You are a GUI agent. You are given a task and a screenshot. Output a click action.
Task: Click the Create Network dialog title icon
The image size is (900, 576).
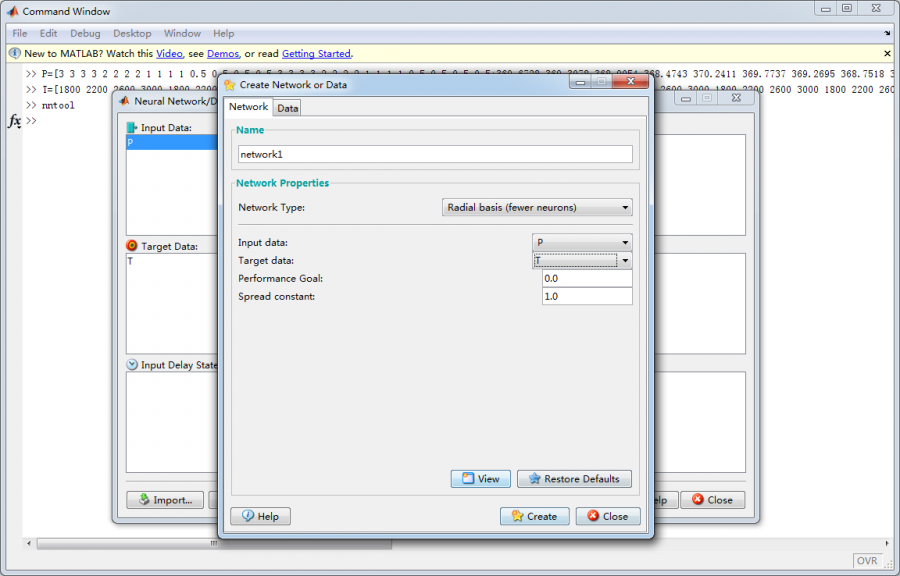coord(230,85)
